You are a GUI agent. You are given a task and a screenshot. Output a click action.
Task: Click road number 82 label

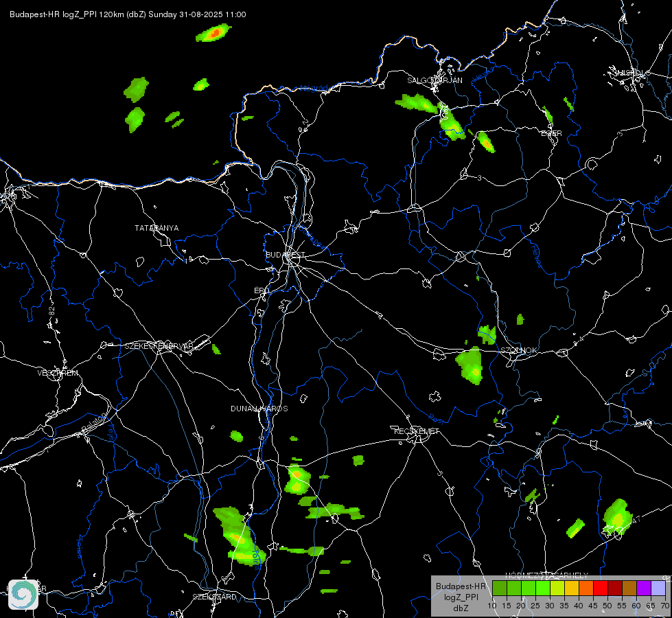tap(52, 311)
